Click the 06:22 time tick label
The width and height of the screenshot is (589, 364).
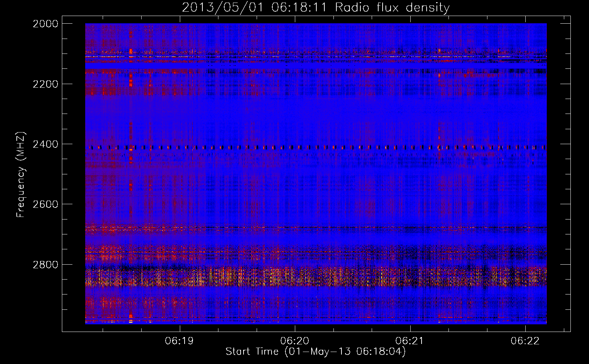click(x=525, y=341)
